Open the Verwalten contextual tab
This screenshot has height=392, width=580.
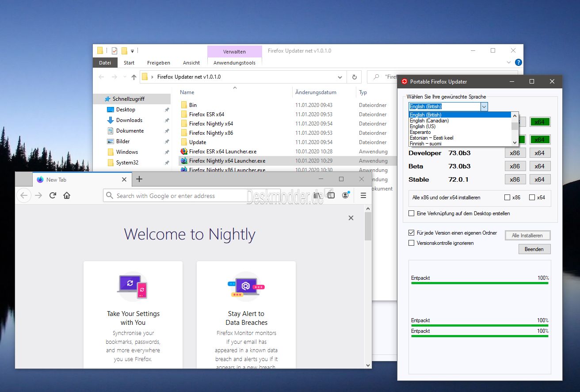pos(234,51)
